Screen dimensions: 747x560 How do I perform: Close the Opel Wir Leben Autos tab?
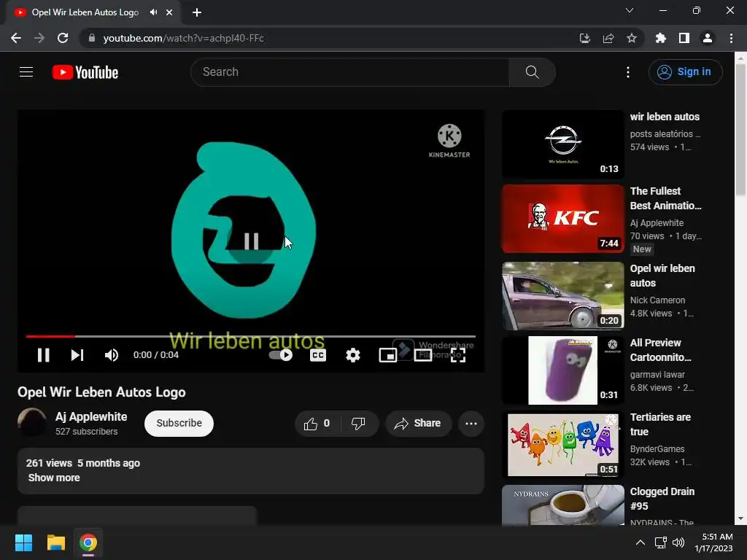click(169, 12)
